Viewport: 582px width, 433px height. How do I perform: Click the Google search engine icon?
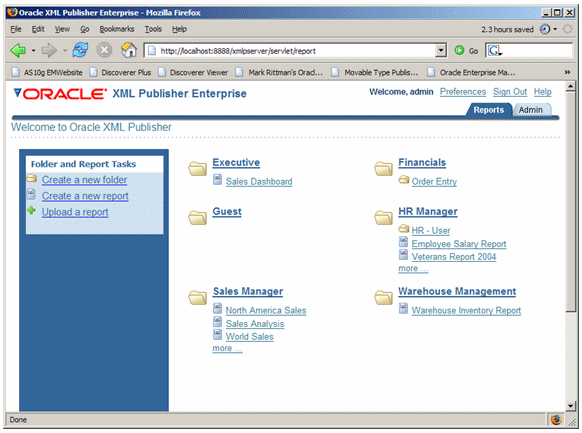[494, 50]
